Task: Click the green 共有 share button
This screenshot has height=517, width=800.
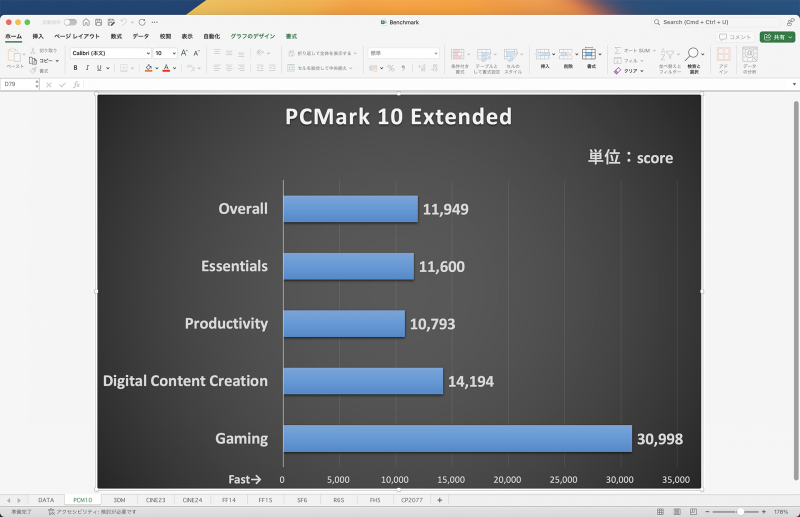Action: [778, 37]
